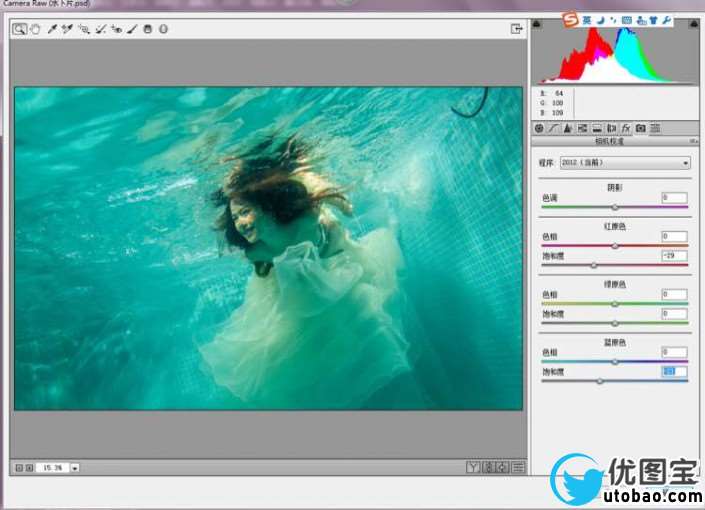The image size is (705, 510).
Task: Open the Basic panel tab
Action: (539, 129)
